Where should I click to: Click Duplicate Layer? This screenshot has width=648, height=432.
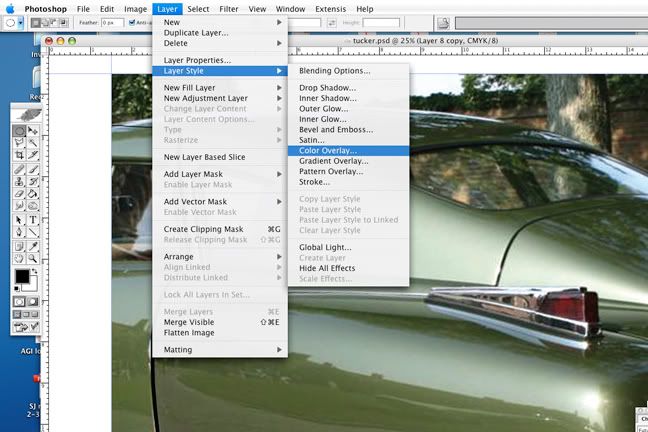click(x=220, y=33)
